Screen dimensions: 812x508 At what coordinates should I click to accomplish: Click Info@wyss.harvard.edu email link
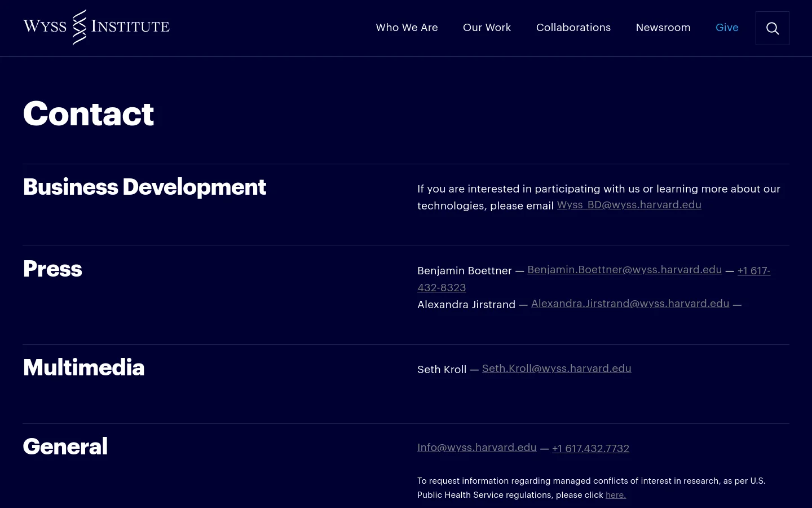coord(476,448)
